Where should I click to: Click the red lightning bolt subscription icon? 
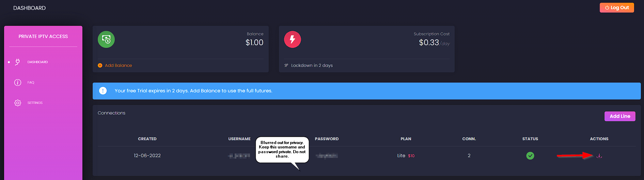[293, 39]
